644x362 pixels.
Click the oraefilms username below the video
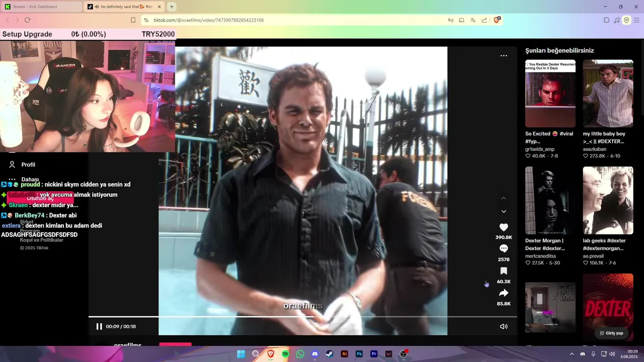pos(128,344)
